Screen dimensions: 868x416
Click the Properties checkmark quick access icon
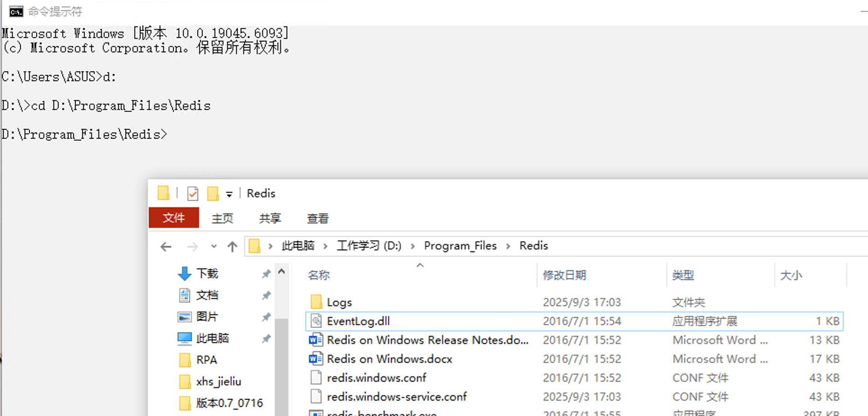193,194
